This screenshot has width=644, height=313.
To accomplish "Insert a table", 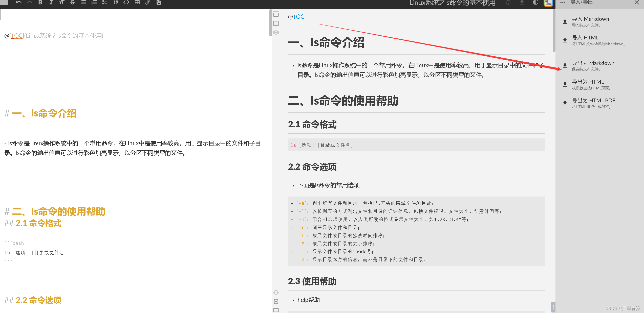I will [137, 2].
